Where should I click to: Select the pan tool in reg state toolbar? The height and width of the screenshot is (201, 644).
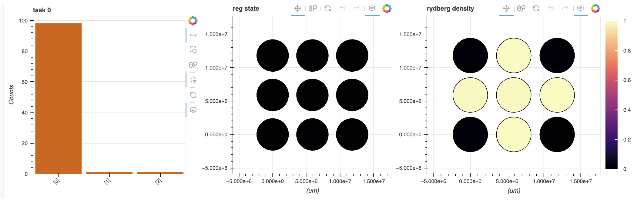pyautogui.click(x=298, y=9)
